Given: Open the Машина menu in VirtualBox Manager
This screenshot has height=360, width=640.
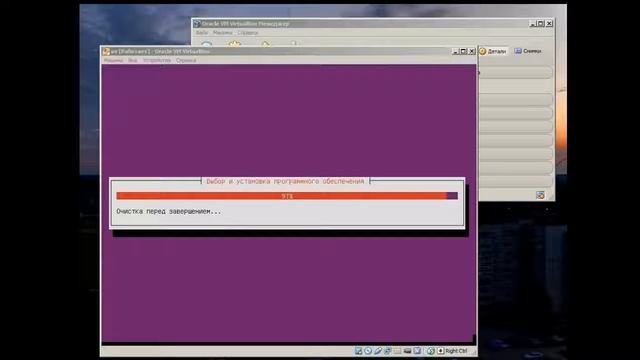Looking at the screenshot, I should (x=222, y=33).
